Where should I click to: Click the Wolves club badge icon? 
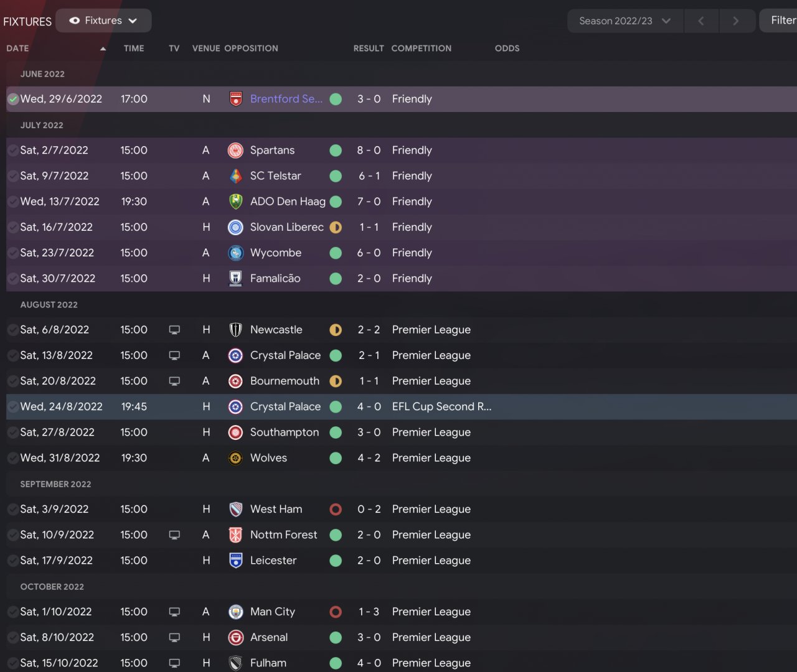coord(235,458)
